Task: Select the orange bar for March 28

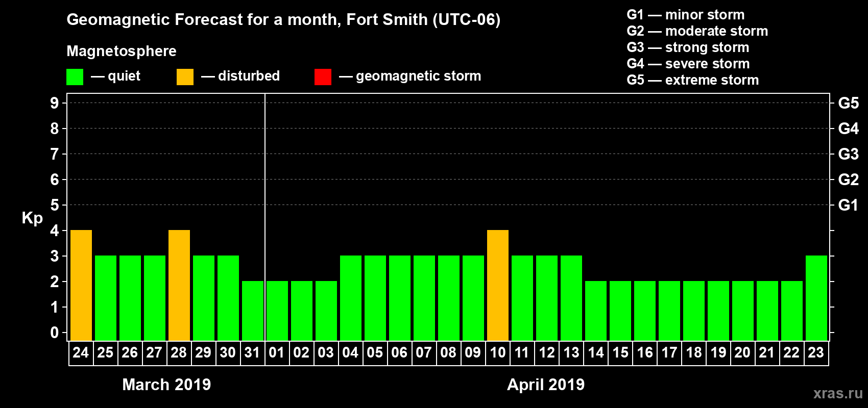Action: tap(179, 286)
